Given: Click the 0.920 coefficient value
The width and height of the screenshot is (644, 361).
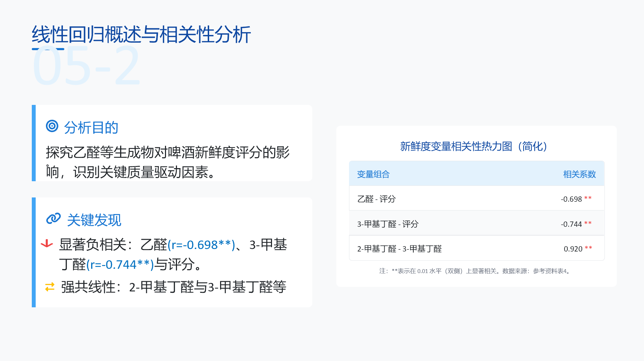Looking at the screenshot, I should (x=573, y=249).
